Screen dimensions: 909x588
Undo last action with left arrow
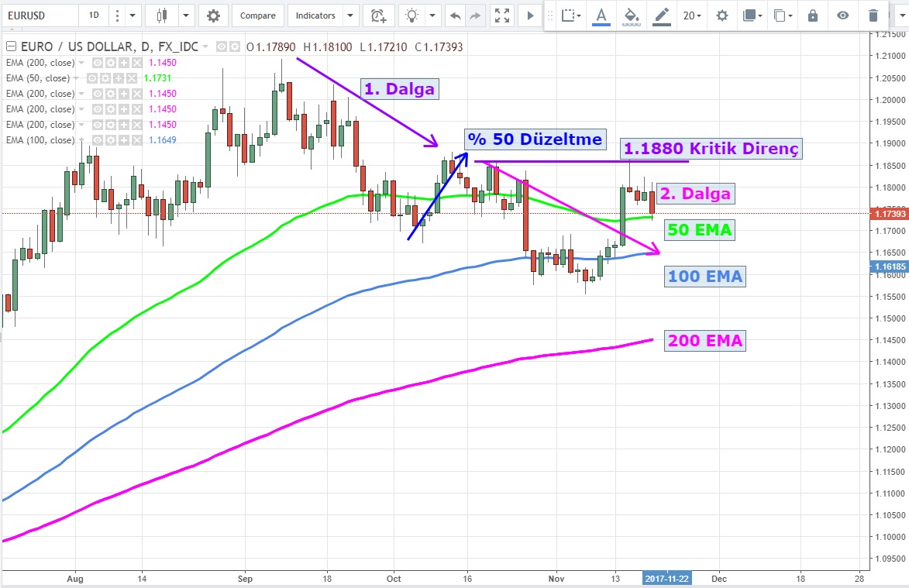[x=456, y=15]
